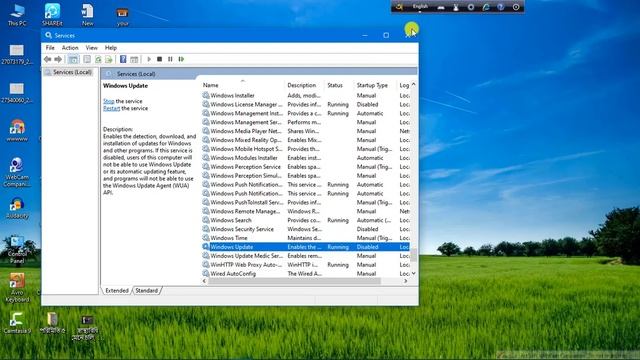The height and width of the screenshot is (360, 640).
Task: Open the Action menu
Action: pos(70,48)
